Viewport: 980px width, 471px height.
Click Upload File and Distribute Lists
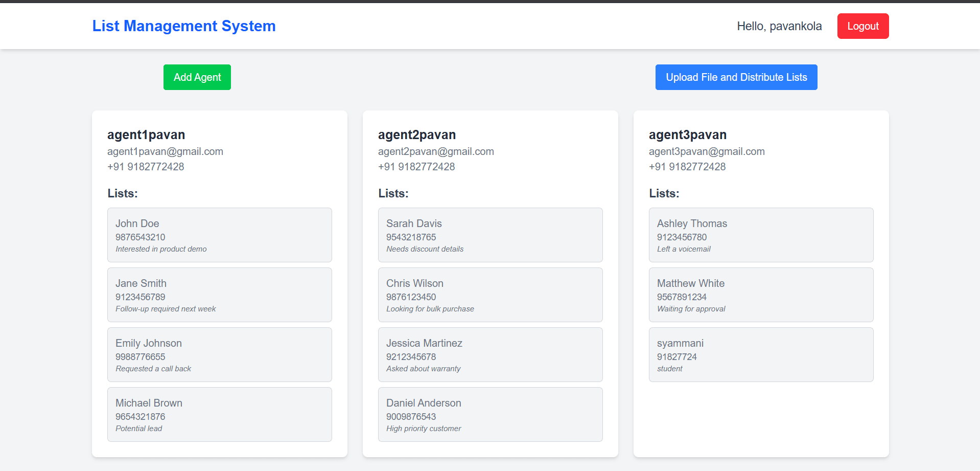pos(736,77)
